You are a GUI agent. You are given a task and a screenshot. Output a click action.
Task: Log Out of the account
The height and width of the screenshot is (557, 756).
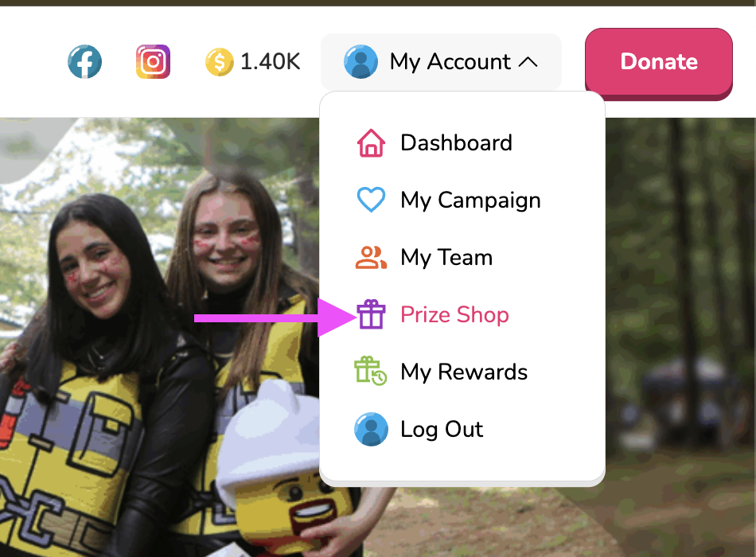(442, 429)
